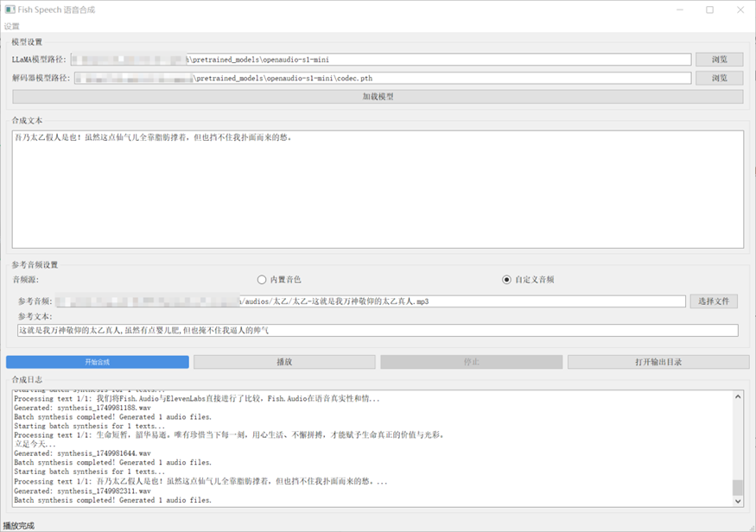Click the 合成日志 group title
This screenshot has width=756, height=532.
click(27, 380)
